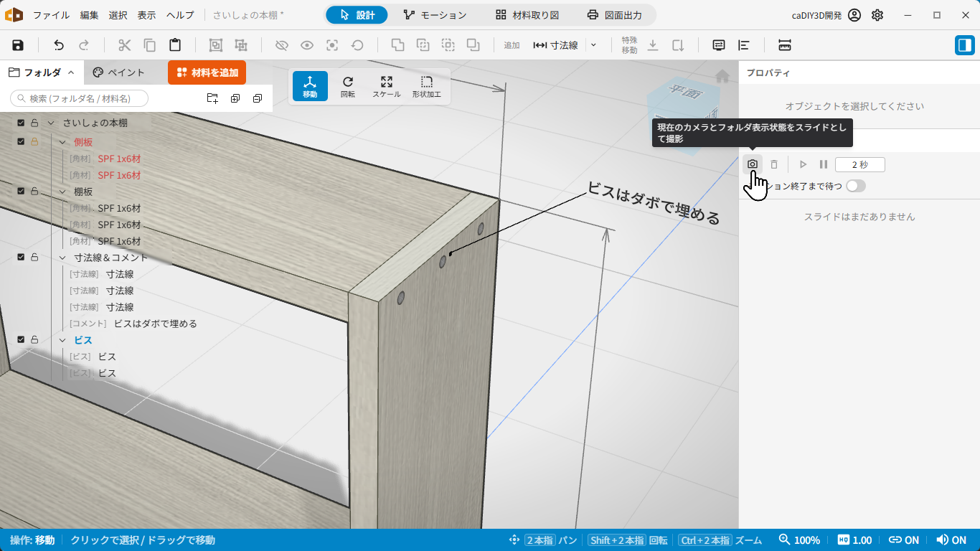Click the save floppy disk icon
Viewport: 980px width, 551px height.
click(18, 45)
